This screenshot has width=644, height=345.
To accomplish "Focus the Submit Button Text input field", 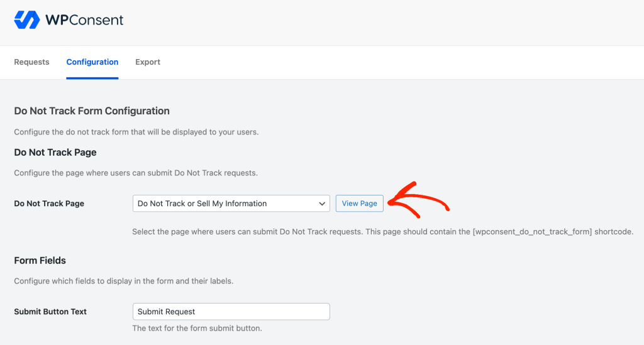I will point(231,312).
